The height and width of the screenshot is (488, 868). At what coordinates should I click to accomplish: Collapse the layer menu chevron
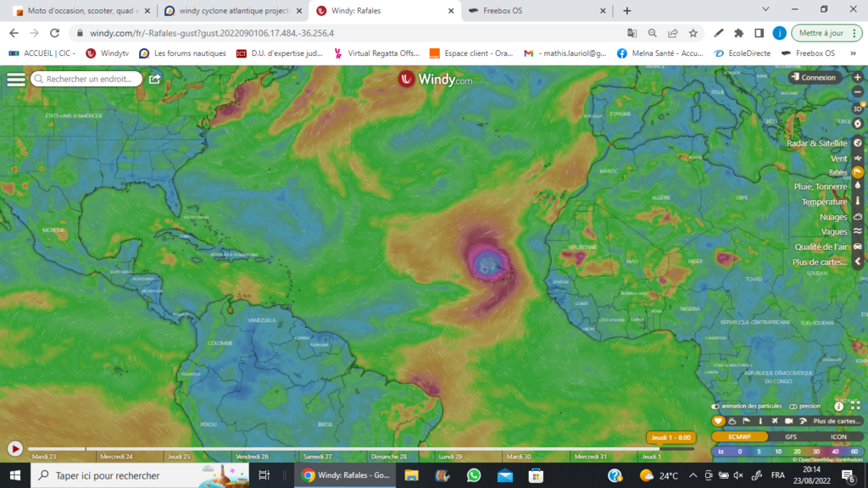(858, 262)
